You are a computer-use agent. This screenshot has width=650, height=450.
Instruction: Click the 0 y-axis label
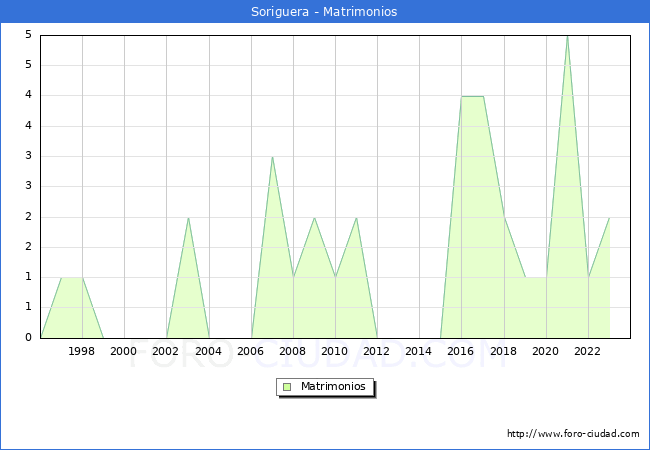tap(28, 338)
